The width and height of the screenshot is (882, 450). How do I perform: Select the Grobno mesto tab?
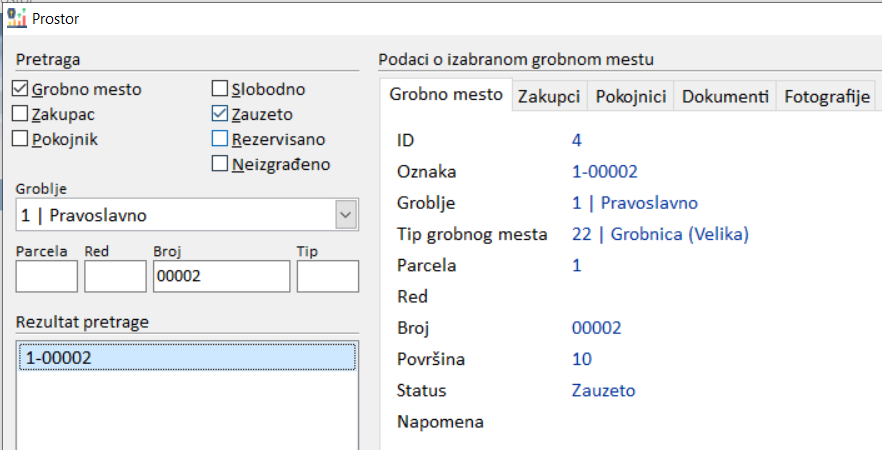point(446,95)
